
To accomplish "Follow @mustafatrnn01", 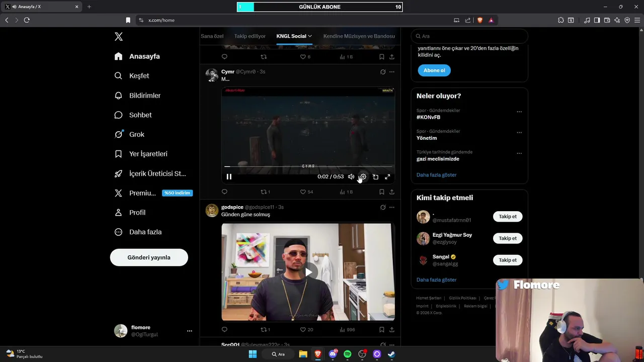I will coord(508,217).
